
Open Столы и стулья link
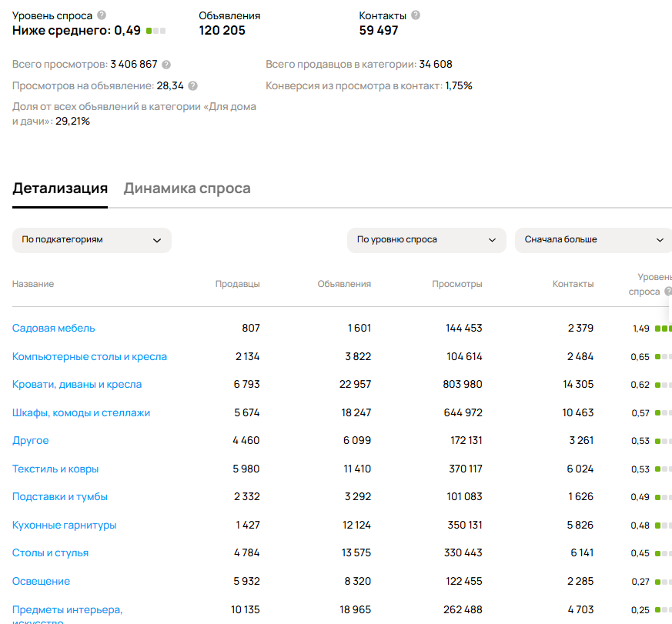(x=50, y=553)
